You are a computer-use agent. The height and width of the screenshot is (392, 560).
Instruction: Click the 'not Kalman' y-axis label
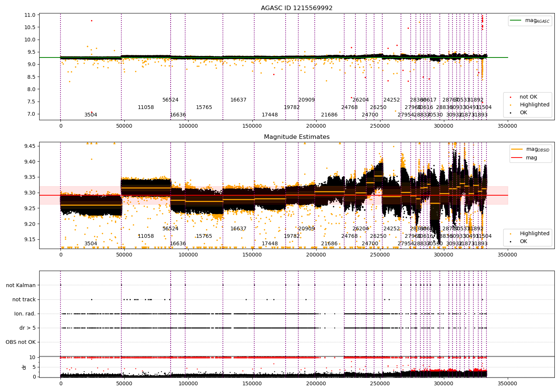(21, 286)
